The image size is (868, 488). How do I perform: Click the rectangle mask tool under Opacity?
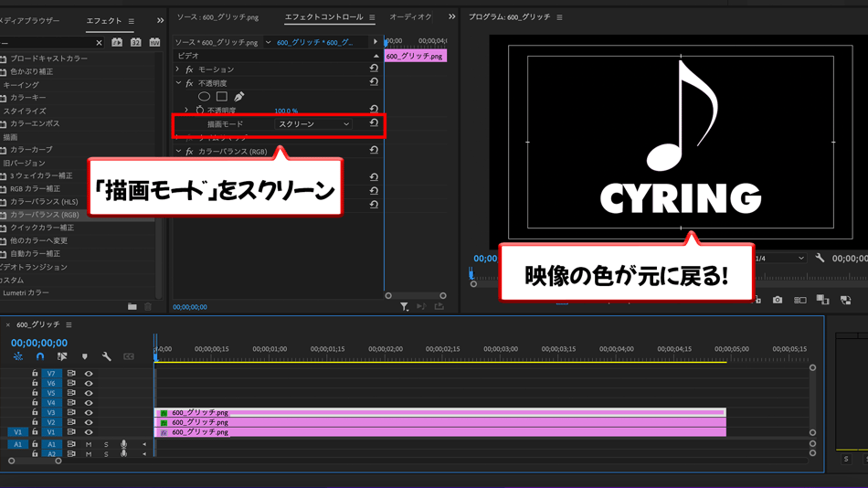221,96
